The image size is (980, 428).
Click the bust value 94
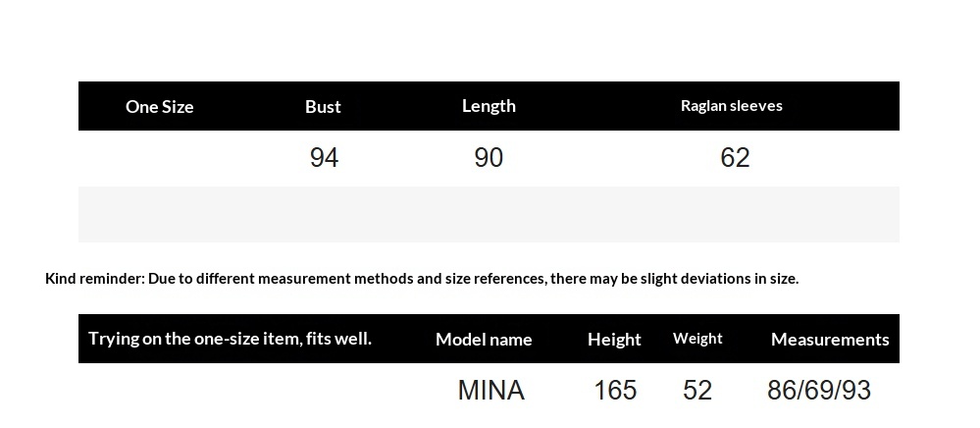point(324,158)
